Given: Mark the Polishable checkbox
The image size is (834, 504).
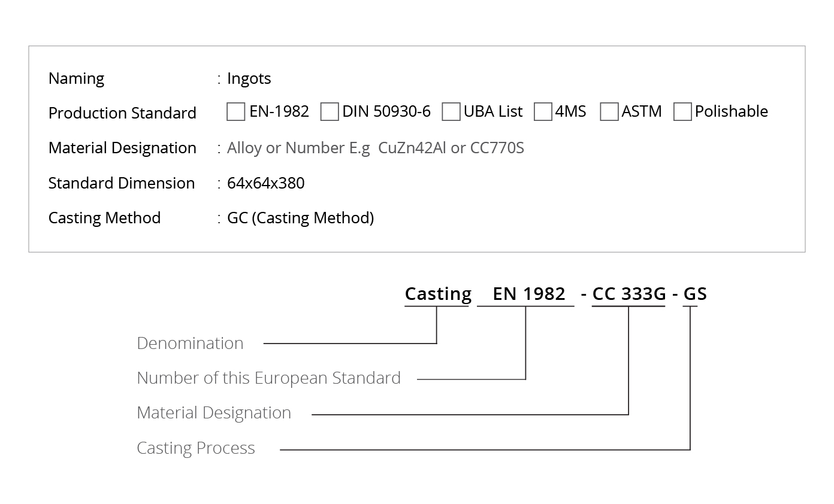Looking at the screenshot, I should (x=682, y=112).
